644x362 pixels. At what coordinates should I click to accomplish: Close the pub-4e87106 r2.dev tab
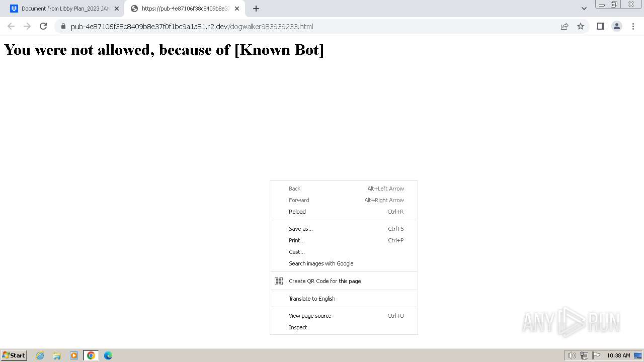[237, 9]
